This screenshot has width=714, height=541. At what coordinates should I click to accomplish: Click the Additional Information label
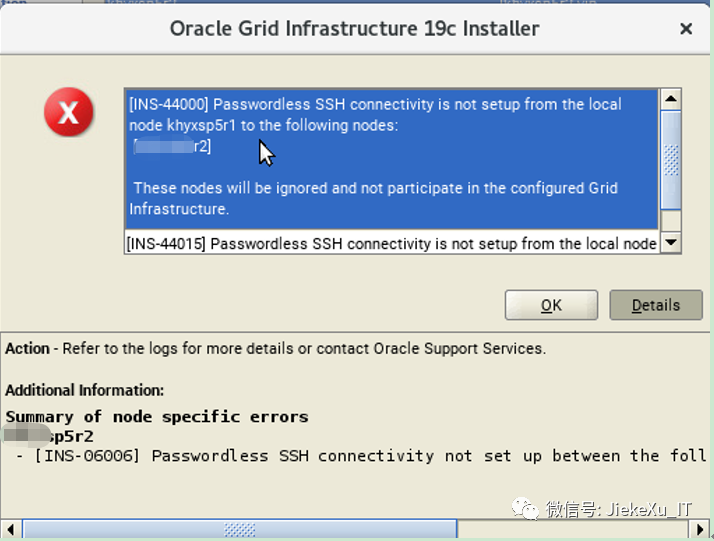click(84, 390)
